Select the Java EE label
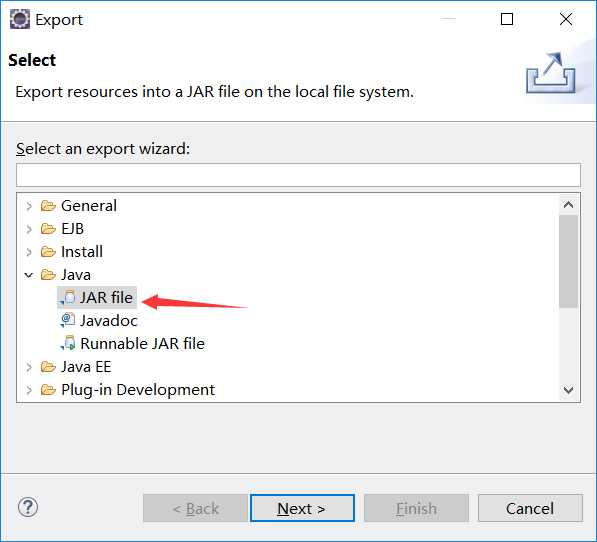Screen dimensions: 597x542 coord(86,367)
